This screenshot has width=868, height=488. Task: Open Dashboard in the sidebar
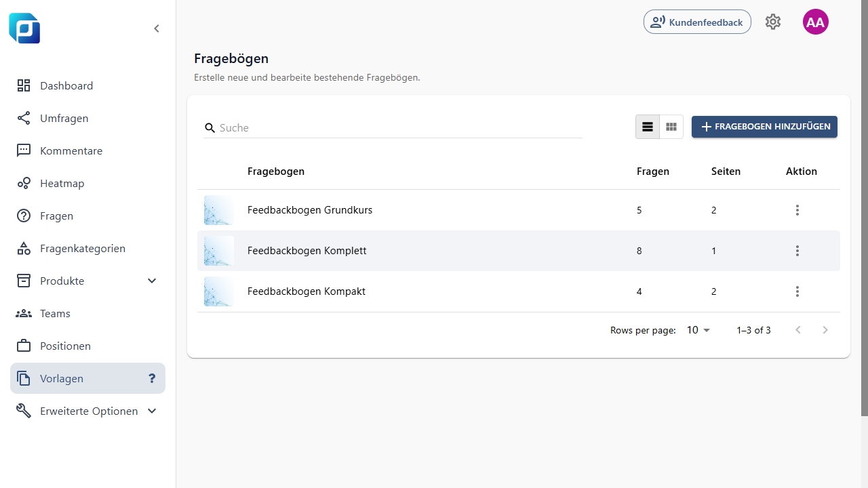(87, 85)
